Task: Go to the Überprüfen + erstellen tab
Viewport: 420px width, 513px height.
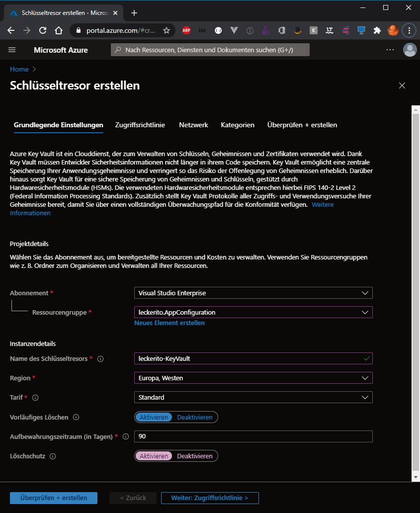Action: [x=302, y=125]
